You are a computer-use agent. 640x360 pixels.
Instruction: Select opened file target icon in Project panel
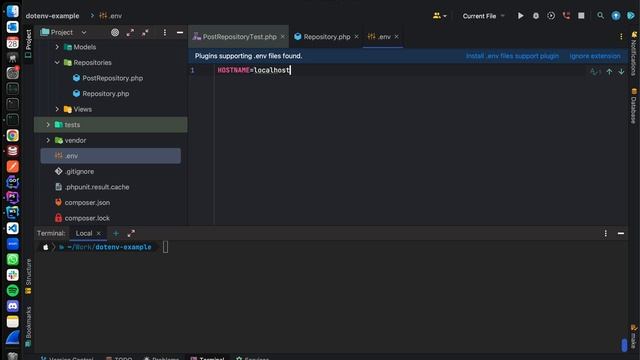(x=115, y=32)
